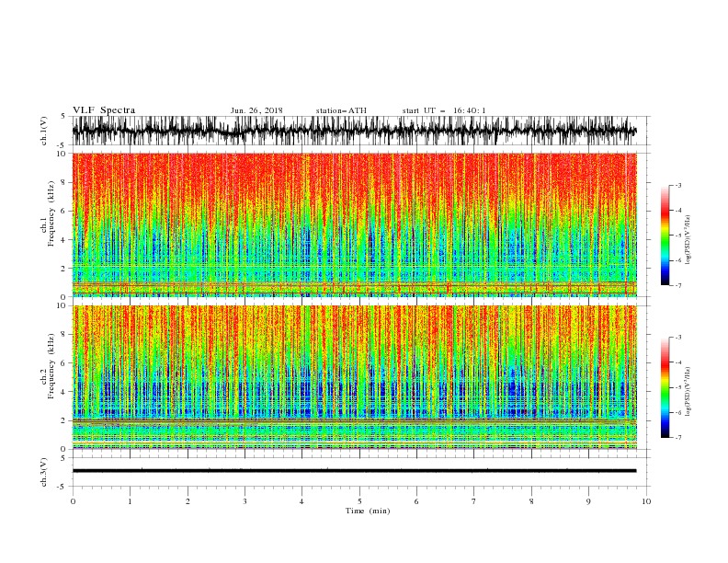Click time axis tick label "7"
728x563 pixels.
474,501
